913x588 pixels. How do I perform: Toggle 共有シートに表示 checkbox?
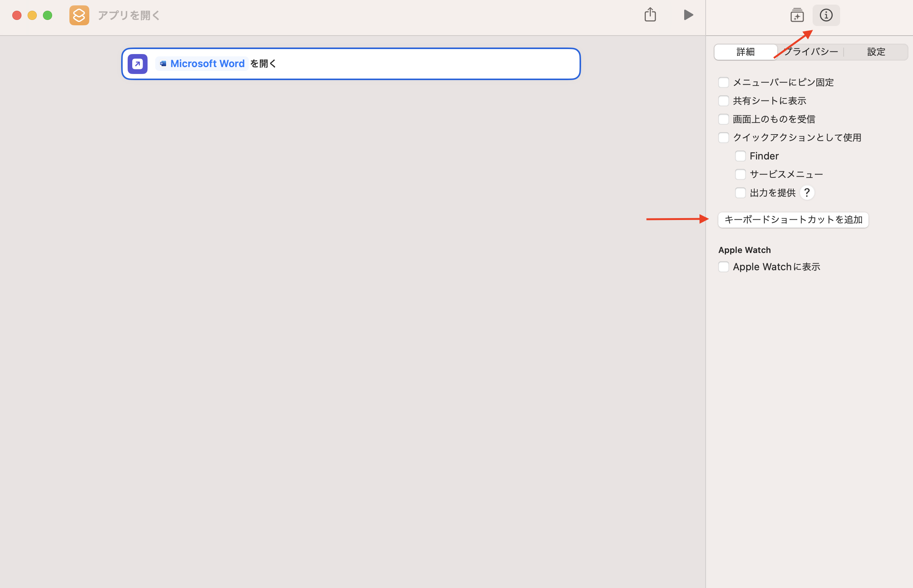tap(723, 101)
